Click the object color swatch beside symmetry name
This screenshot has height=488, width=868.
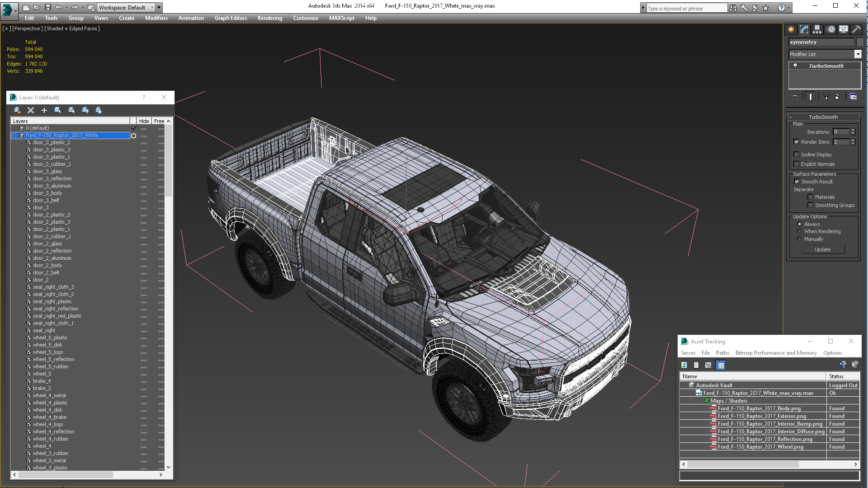pos(859,42)
